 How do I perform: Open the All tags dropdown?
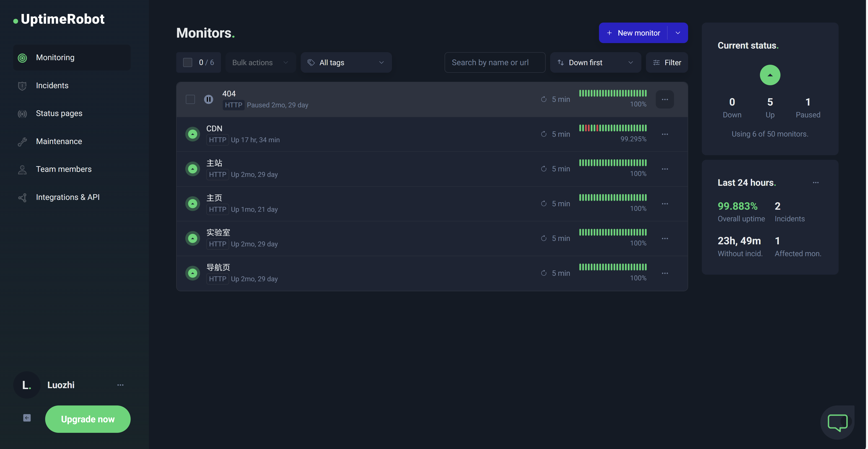(346, 63)
